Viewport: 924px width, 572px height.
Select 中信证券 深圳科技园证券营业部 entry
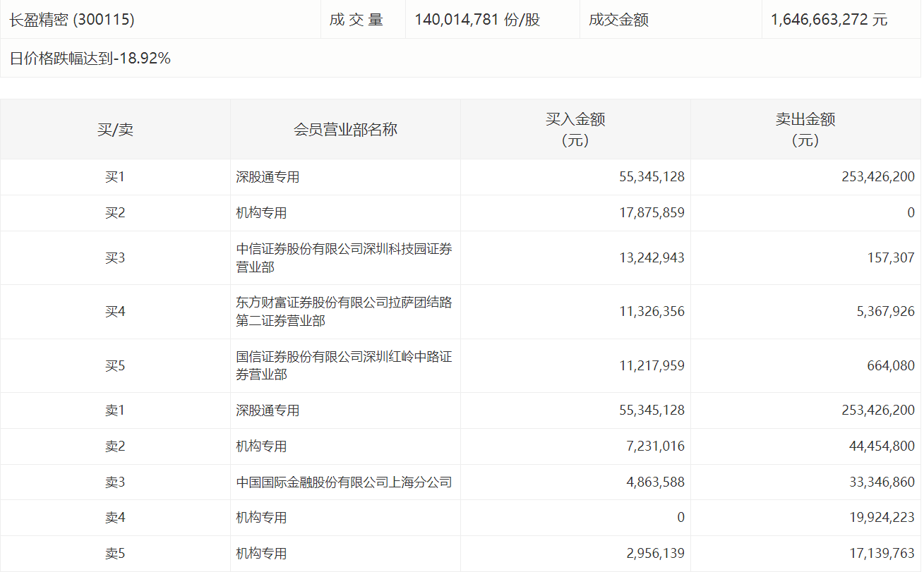pos(344,257)
